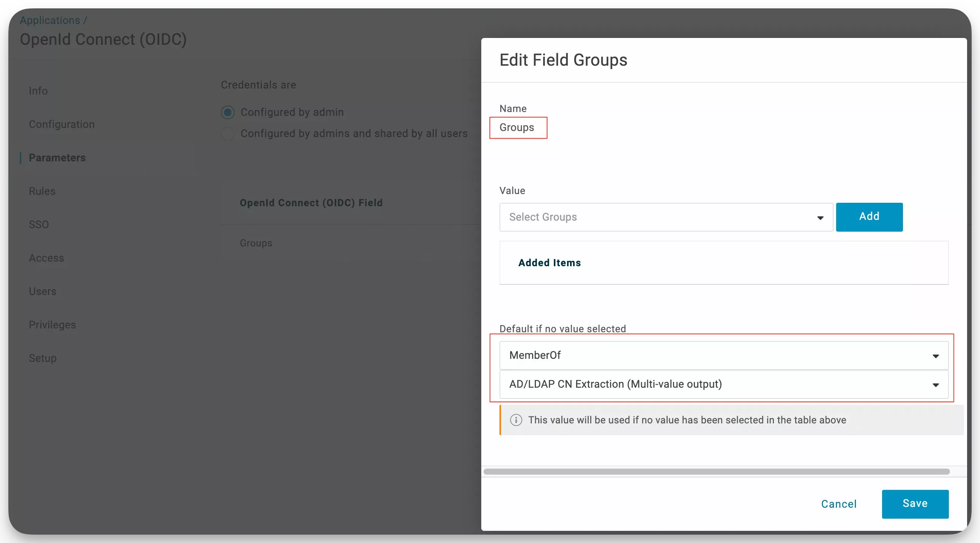980x543 pixels.
Task: Open the Privileges tab
Action: point(52,325)
